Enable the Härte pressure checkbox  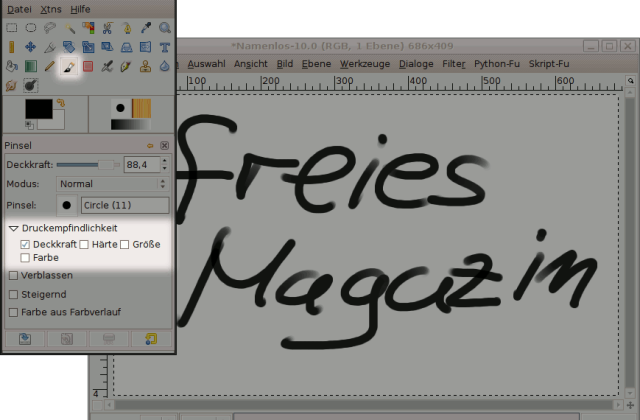[84, 244]
